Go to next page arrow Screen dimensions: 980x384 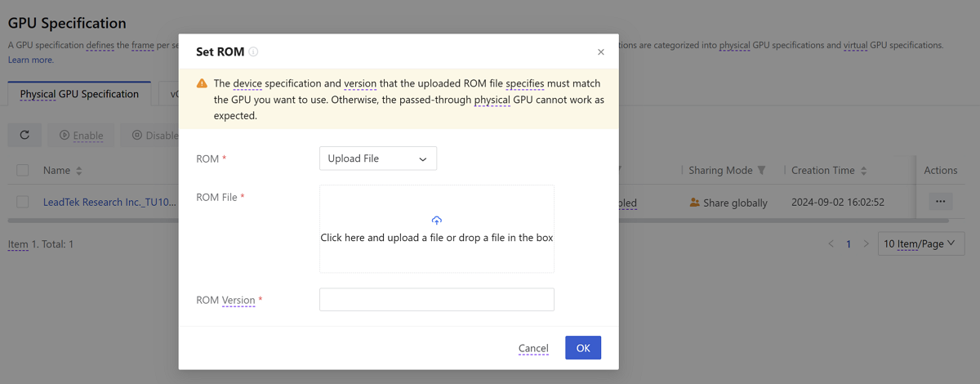pos(866,244)
